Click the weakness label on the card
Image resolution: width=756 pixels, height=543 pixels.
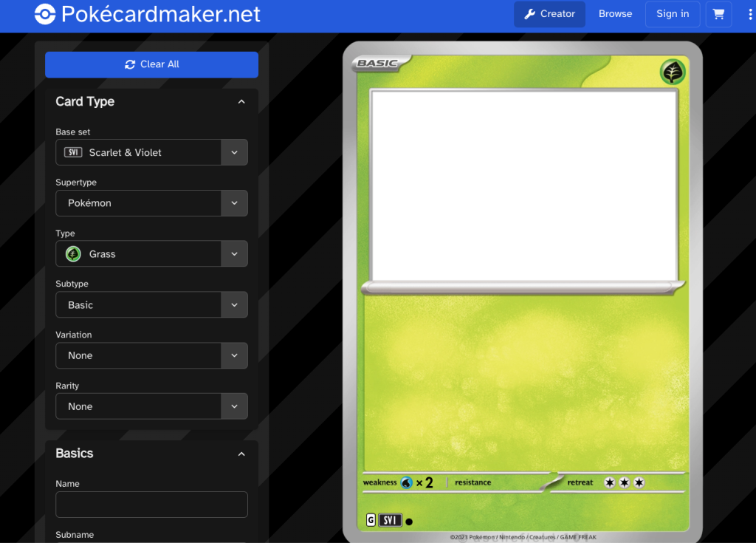tap(380, 482)
